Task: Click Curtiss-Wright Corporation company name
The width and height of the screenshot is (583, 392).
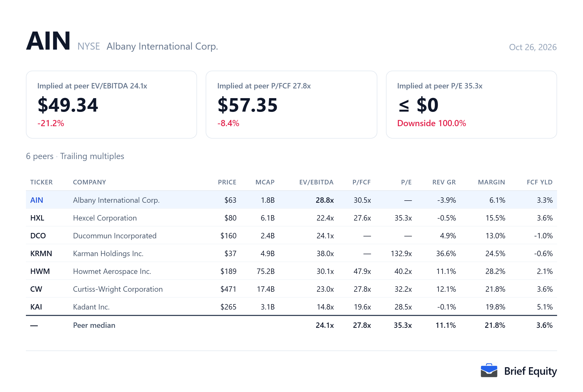Action: (118, 289)
